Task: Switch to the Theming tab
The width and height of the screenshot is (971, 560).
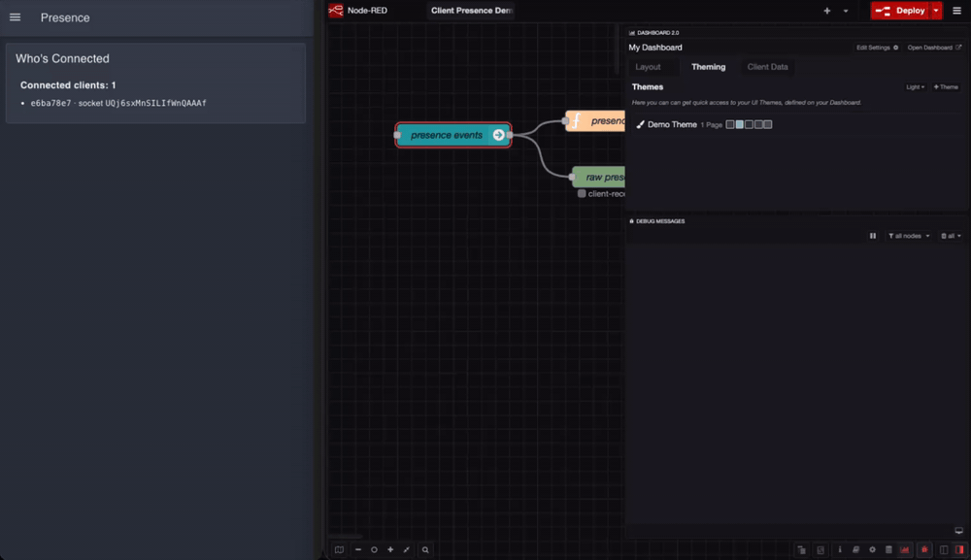Action: point(709,67)
